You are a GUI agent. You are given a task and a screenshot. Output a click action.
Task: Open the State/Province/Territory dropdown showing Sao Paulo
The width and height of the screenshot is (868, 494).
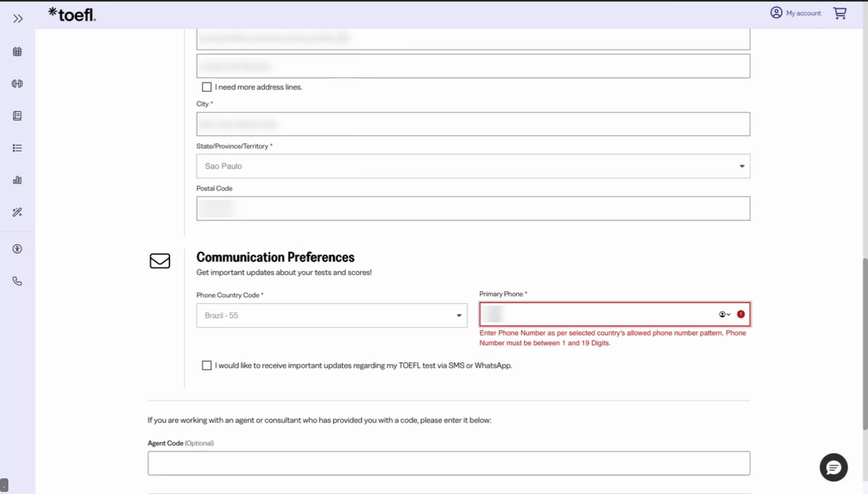[x=473, y=166]
